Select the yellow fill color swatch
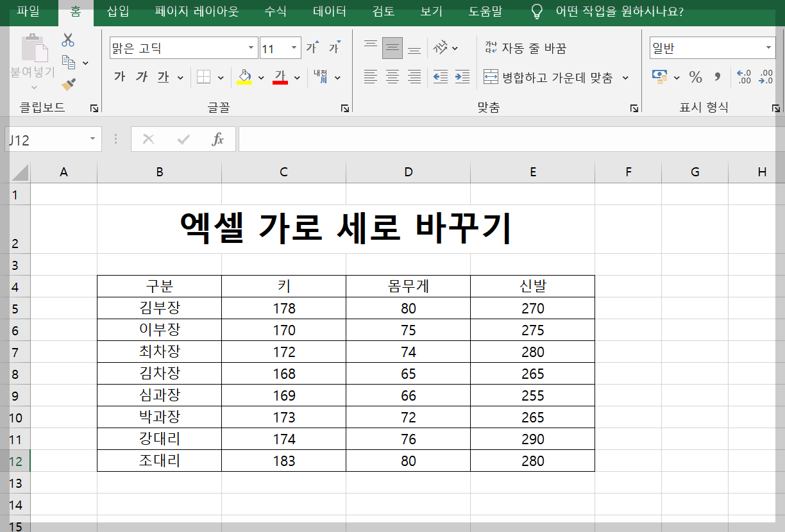The width and height of the screenshot is (785, 532). (x=244, y=83)
